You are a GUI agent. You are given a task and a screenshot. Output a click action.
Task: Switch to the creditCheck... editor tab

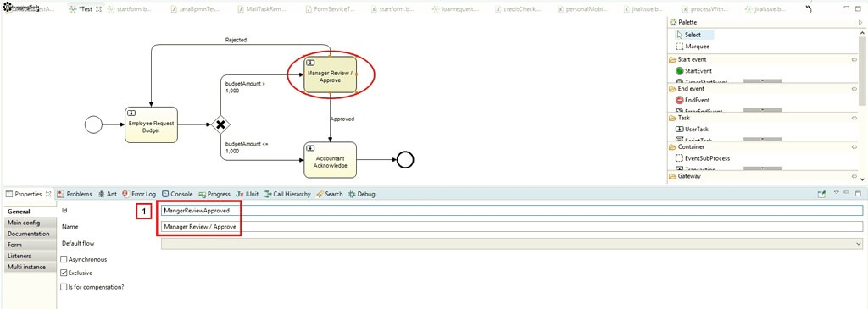pyautogui.click(x=519, y=9)
